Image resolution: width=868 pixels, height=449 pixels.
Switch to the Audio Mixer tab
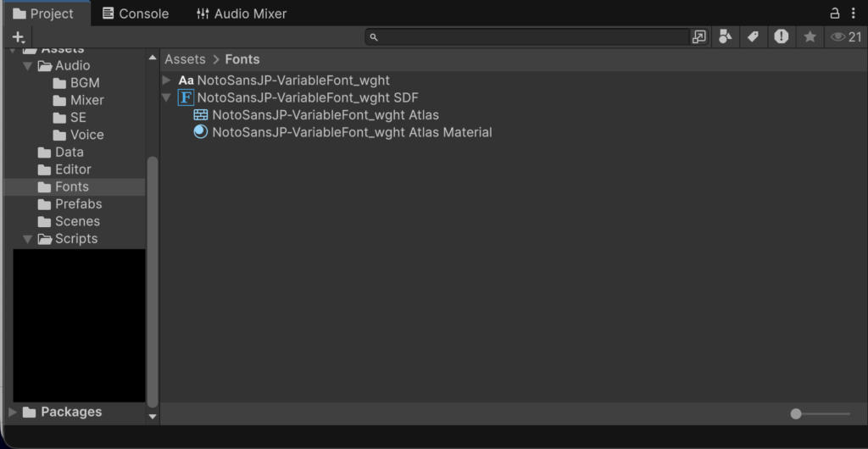point(242,14)
